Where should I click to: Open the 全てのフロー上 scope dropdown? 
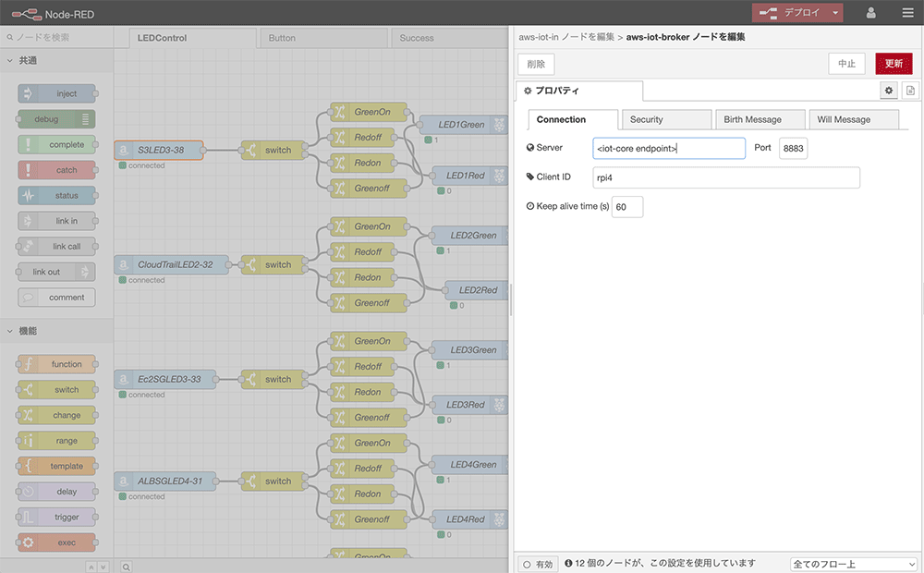(x=854, y=564)
